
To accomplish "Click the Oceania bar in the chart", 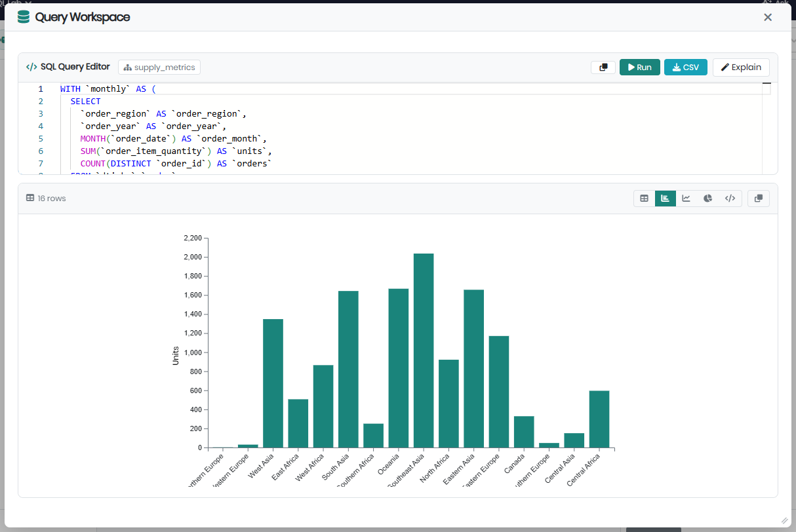I will [398, 368].
